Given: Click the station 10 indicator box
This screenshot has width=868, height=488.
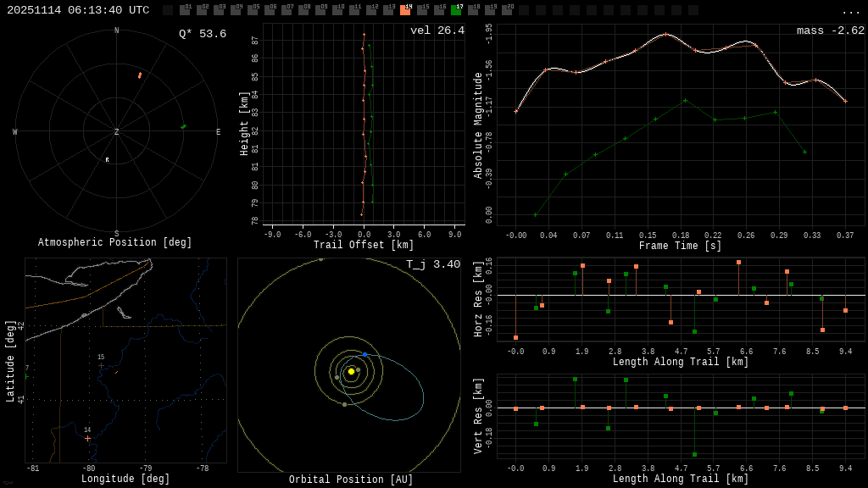Looking at the screenshot, I should tap(337, 10).
